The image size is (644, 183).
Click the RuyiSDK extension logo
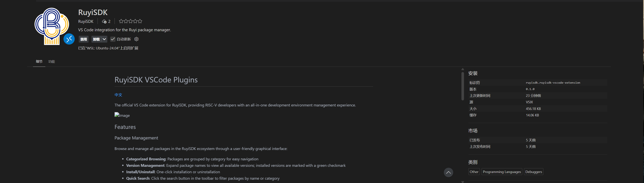pyautogui.click(x=51, y=26)
